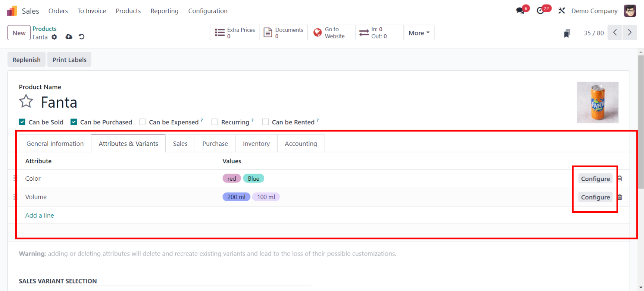Click the Can be Expensed help mark

202,120
